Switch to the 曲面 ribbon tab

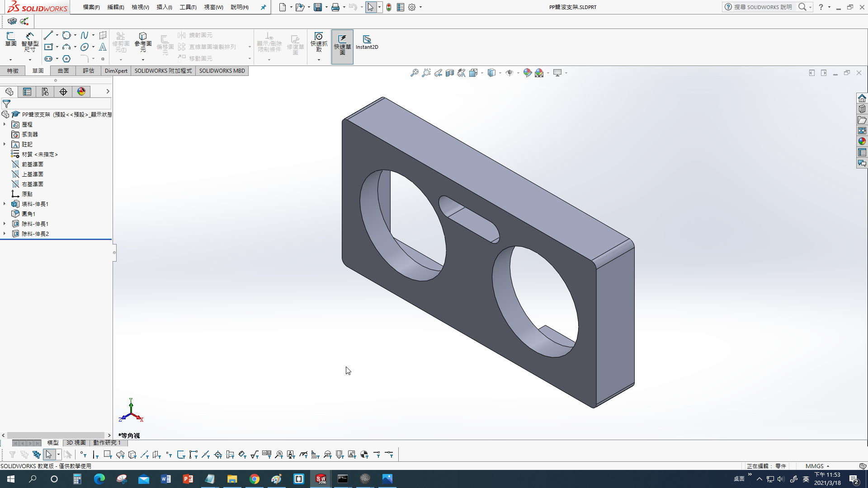point(63,71)
